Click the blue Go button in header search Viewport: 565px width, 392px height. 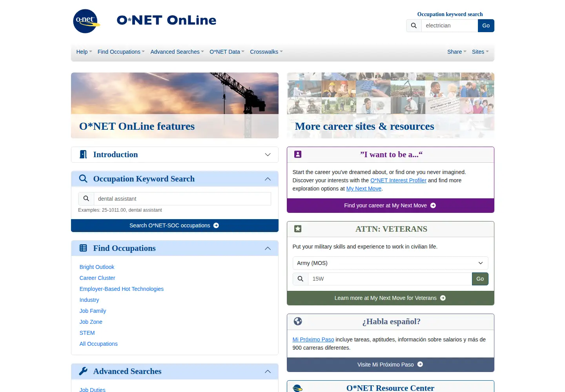tap(486, 25)
